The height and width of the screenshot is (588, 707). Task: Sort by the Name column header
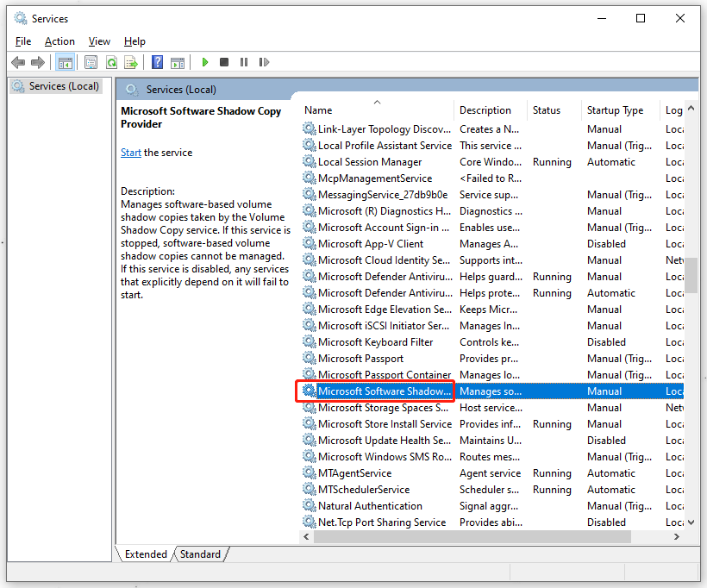click(x=377, y=110)
